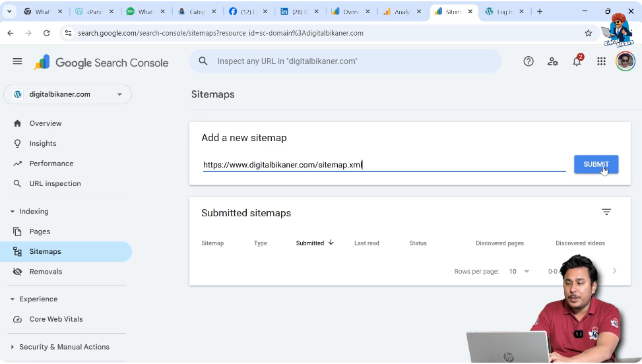
Task: Open a new browser tab
Action: coord(540,11)
